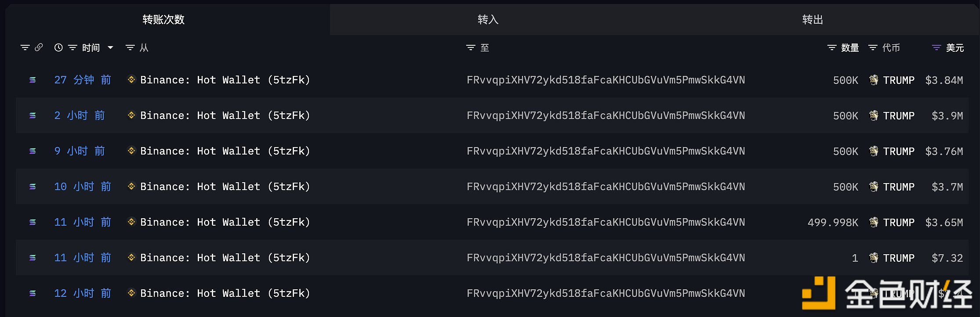Viewport: 980px width, 317px height.
Task: Click Binance logo in the 2 小时 前 row
Action: click(131, 115)
